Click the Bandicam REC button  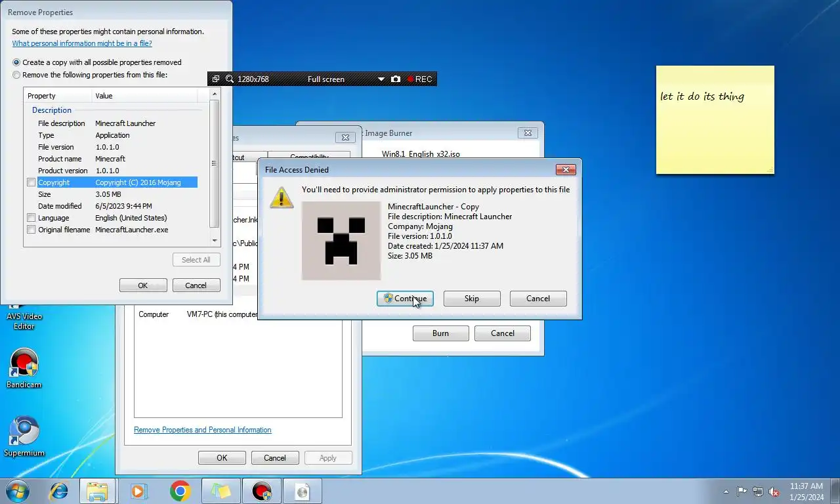[419, 79]
